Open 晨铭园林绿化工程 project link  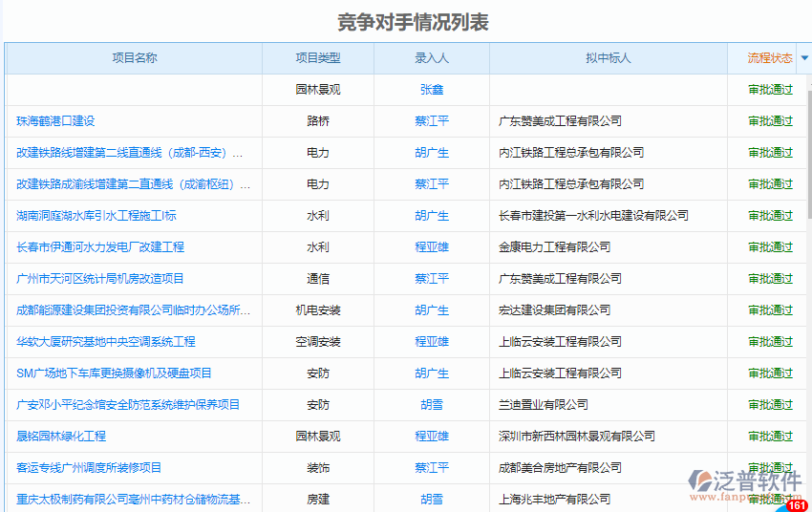pyautogui.click(x=61, y=437)
